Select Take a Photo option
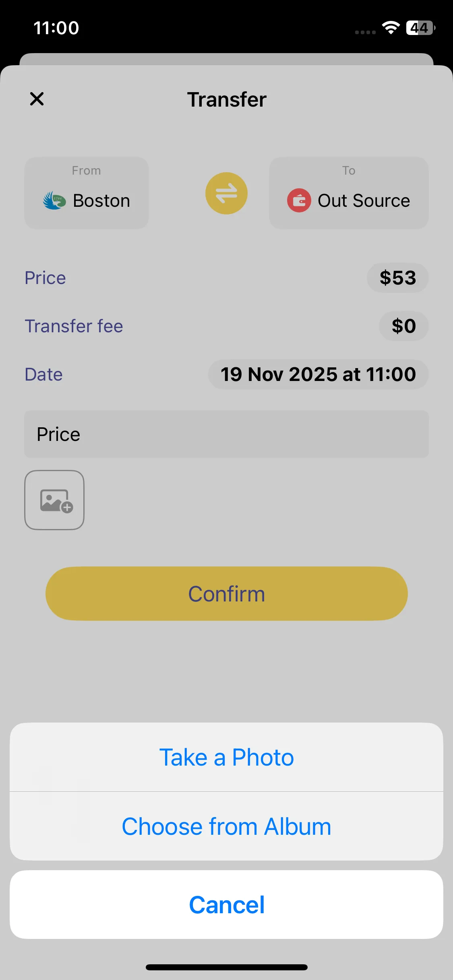 tap(226, 758)
